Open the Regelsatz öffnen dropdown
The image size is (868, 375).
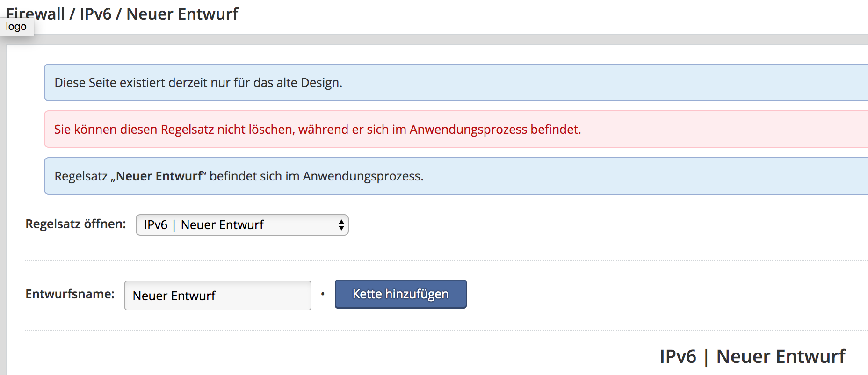point(241,225)
